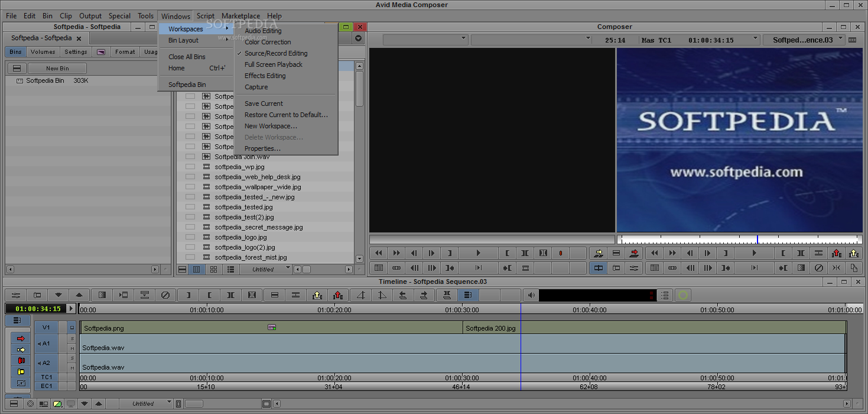This screenshot has height=414, width=868.
Task: Click the record monitor position bar
Action: pyautogui.click(x=739, y=240)
